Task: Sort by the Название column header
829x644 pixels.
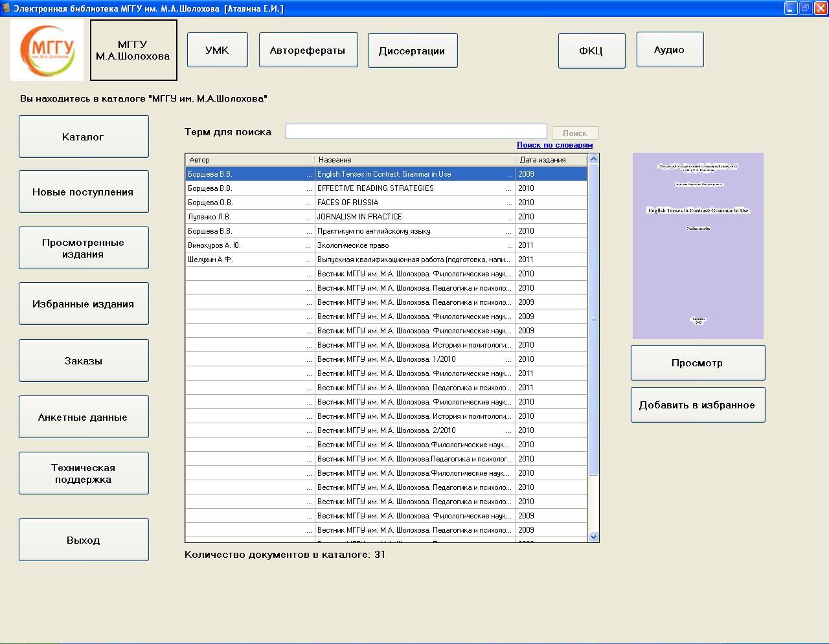Action: 415,160
